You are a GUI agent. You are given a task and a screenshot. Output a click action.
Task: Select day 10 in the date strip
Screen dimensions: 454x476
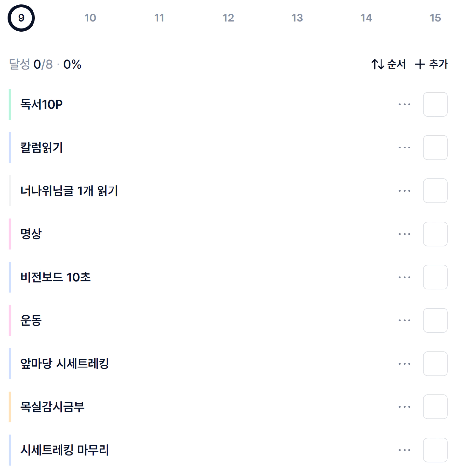click(x=90, y=18)
